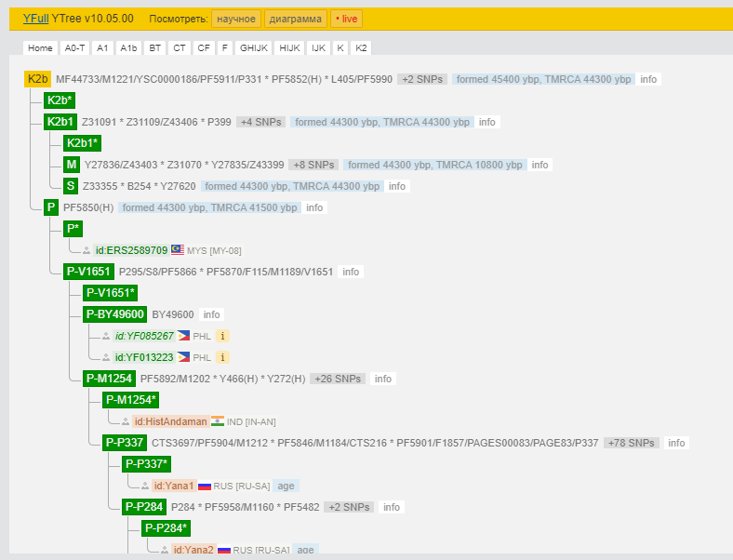Open the K2b1* branch node
The image size is (733, 560).
(82, 143)
